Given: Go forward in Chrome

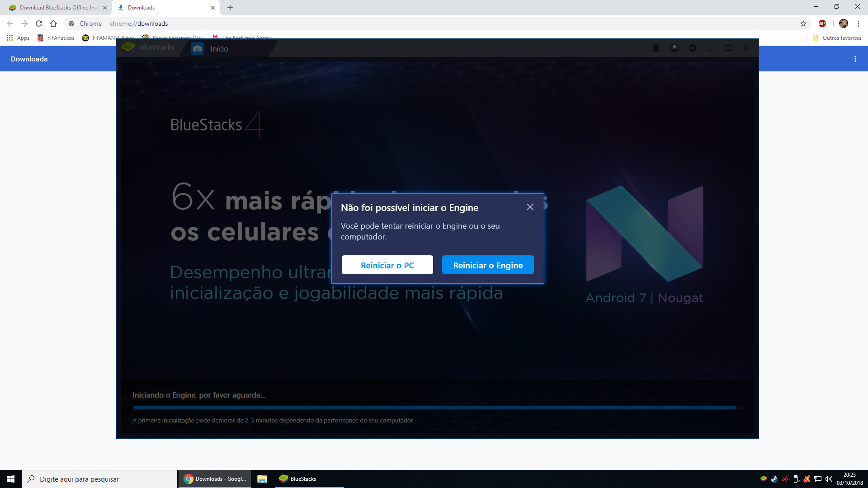Looking at the screenshot, I should pos(24,23).
